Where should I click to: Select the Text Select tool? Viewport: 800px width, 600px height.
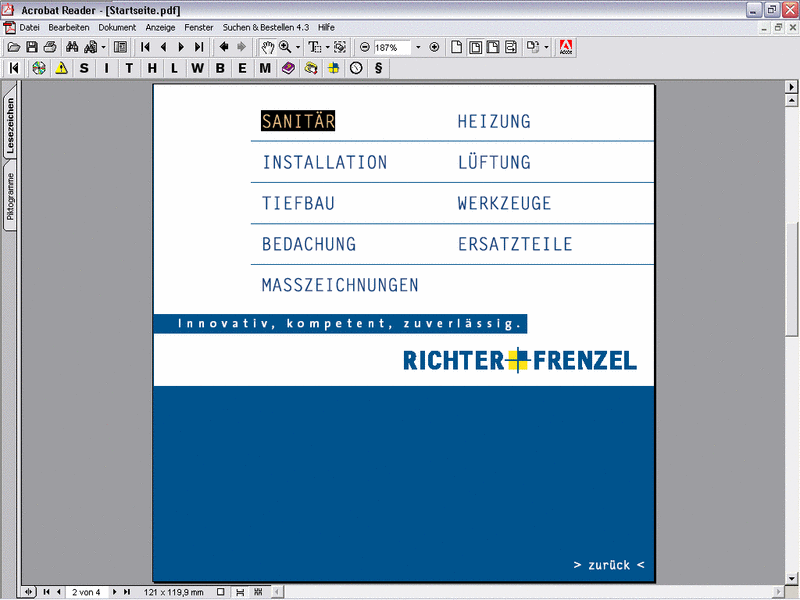tap(314, 47)
